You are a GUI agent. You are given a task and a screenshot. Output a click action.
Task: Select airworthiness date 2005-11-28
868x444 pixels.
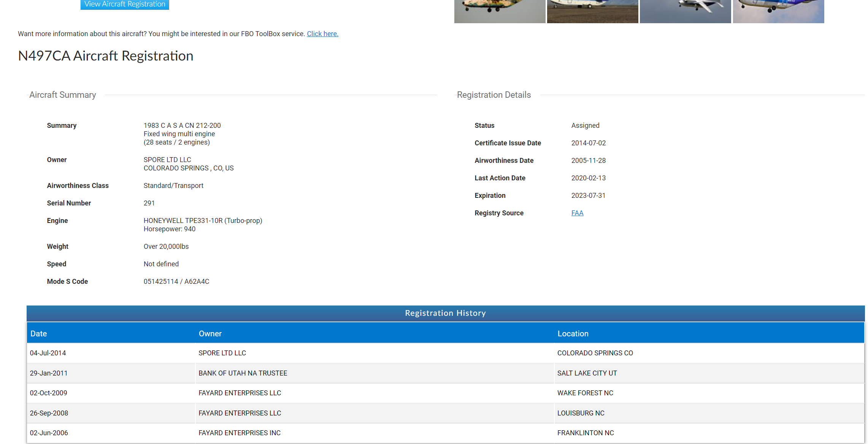pos(589,161)
